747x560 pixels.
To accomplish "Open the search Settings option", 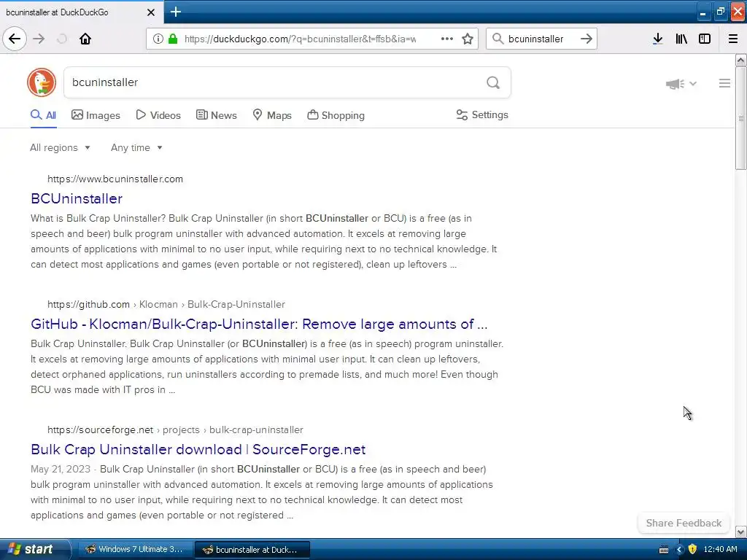I will pos(482,114).
